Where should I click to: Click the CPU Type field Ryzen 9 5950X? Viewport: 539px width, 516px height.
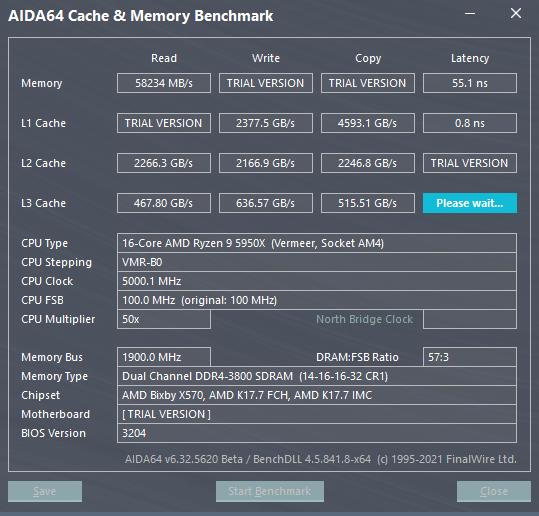pyautogui.click(x=317, y=243)
